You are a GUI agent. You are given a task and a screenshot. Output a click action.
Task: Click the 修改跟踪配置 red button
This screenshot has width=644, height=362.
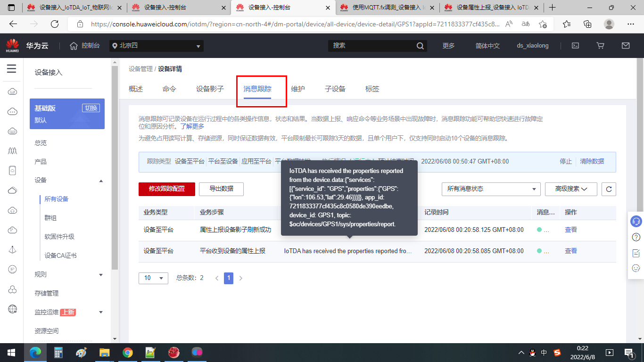point(167,189)
